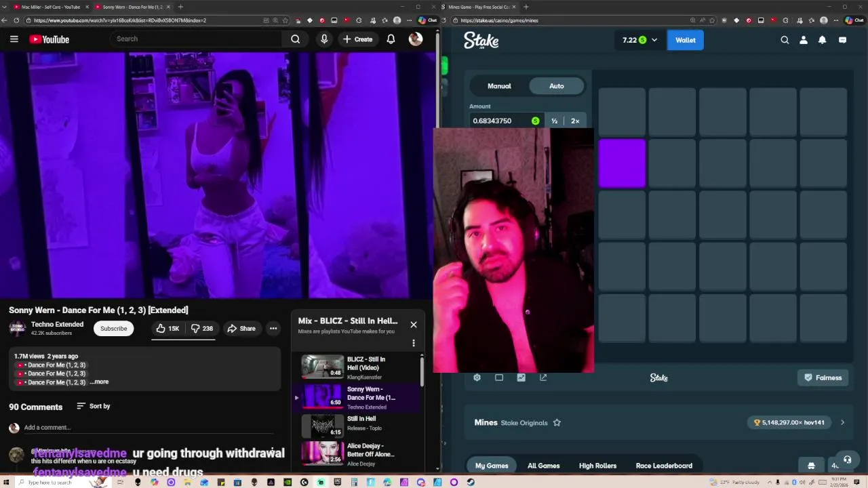
Task: Open YouTube notifications bell
Action: pos(391,39)
